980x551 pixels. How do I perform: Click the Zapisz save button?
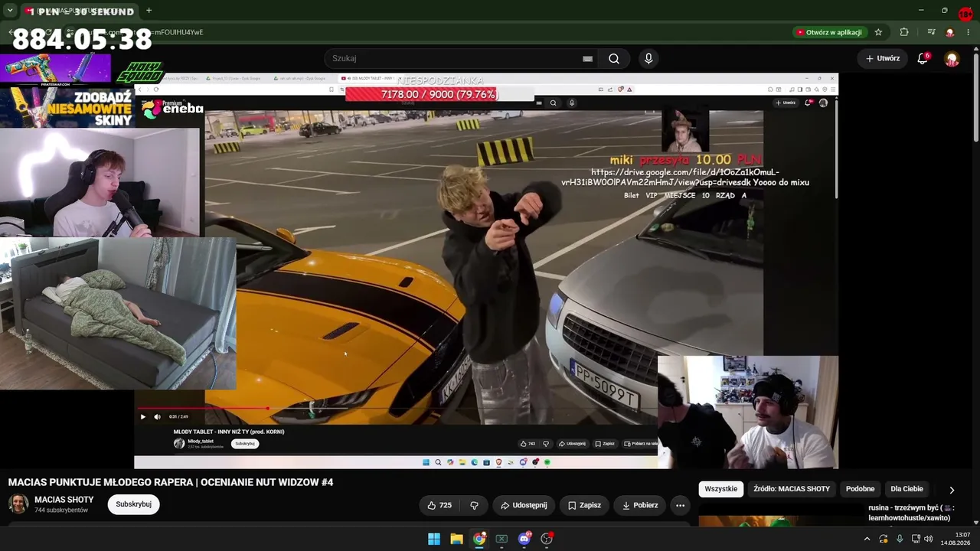(x=584, y=505)
